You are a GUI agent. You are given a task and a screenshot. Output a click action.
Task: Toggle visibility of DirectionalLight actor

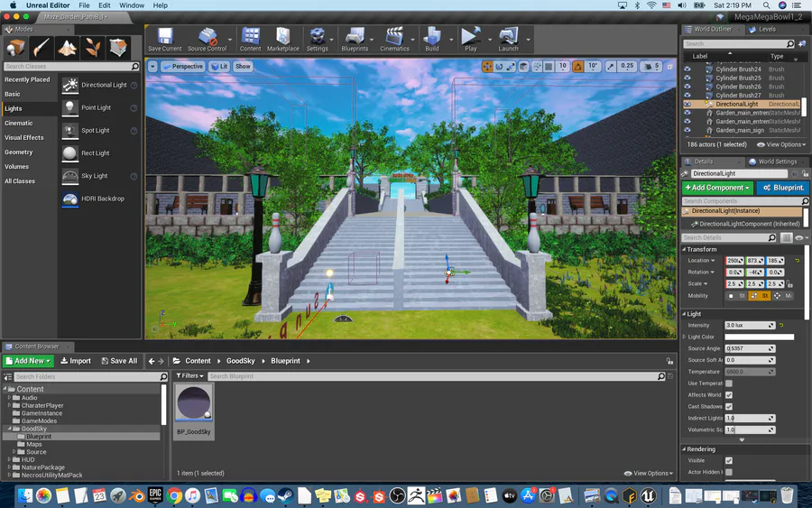coord(687,104)
